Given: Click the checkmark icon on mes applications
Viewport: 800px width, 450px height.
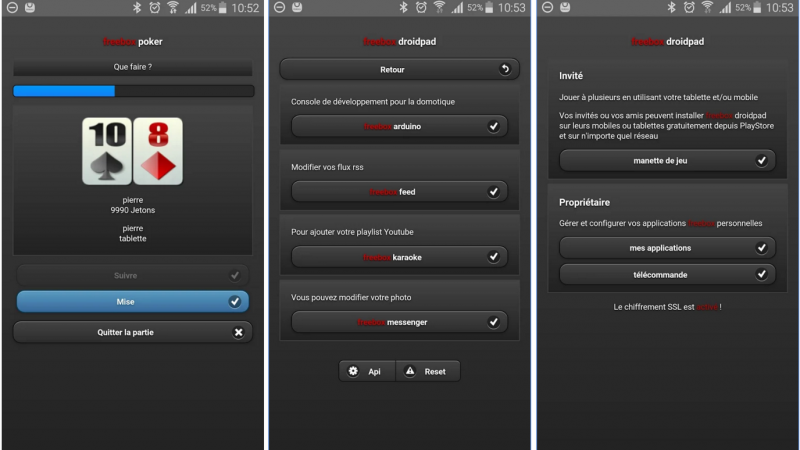Looking at the screenshot, I should pos(761,248).
